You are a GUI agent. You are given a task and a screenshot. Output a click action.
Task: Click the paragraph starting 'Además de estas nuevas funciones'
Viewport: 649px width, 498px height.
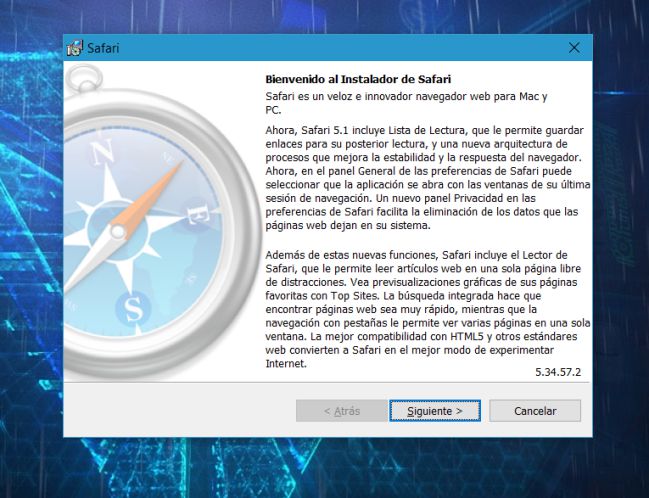tap(428, 309)
